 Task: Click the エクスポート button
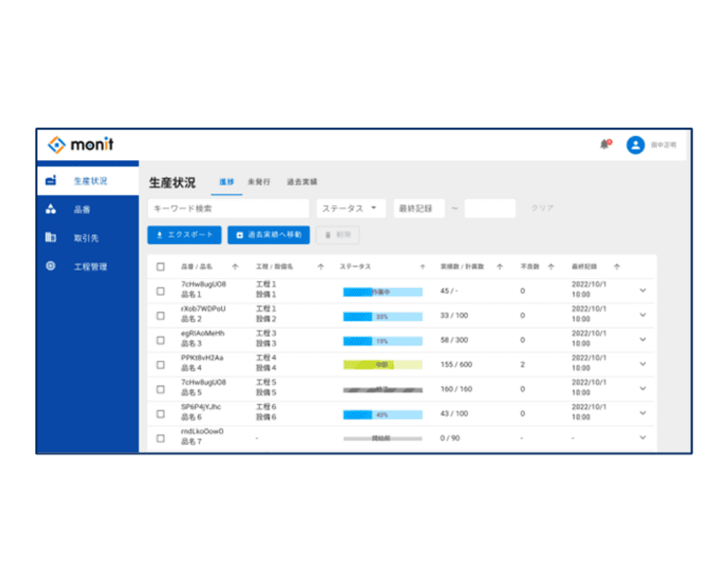pyautogui.click(x=184, y=235)
